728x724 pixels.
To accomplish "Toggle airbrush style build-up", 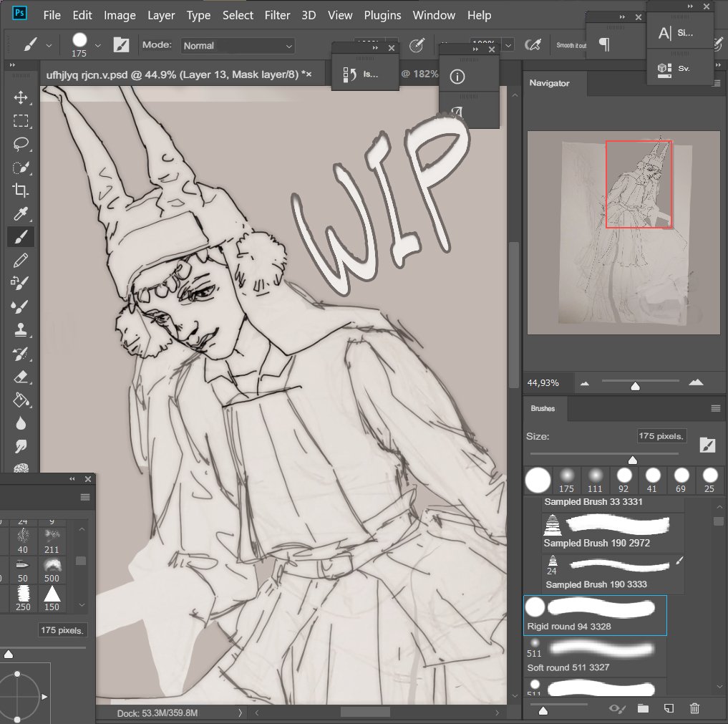I will point(533,45).
